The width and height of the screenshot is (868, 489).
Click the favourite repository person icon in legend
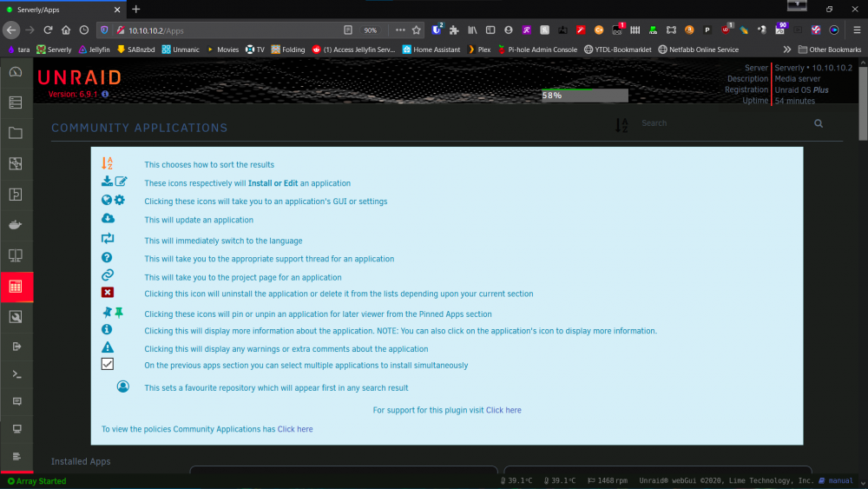coord(123,387)
